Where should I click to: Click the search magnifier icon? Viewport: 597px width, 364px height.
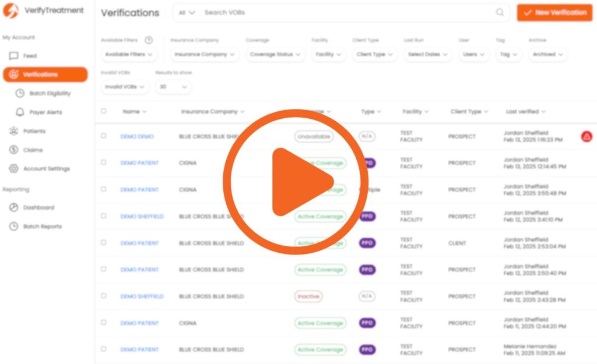pyautogui.click(x=500, y=12)
